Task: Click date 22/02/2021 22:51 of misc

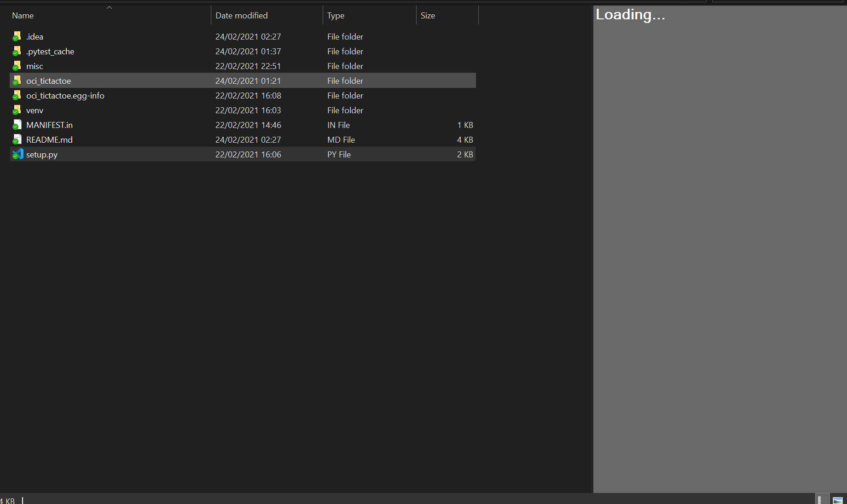Action: (x=248, y=66)
